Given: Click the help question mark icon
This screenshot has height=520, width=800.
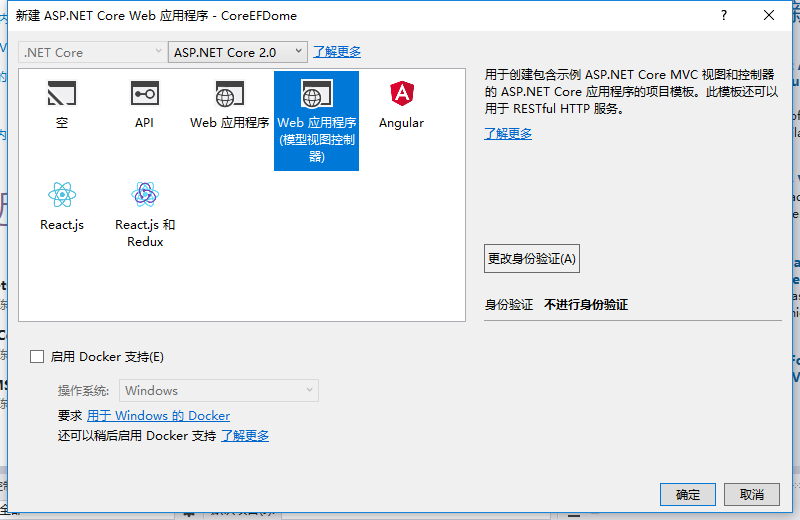Looking at the screenshot, I should 723,15.
